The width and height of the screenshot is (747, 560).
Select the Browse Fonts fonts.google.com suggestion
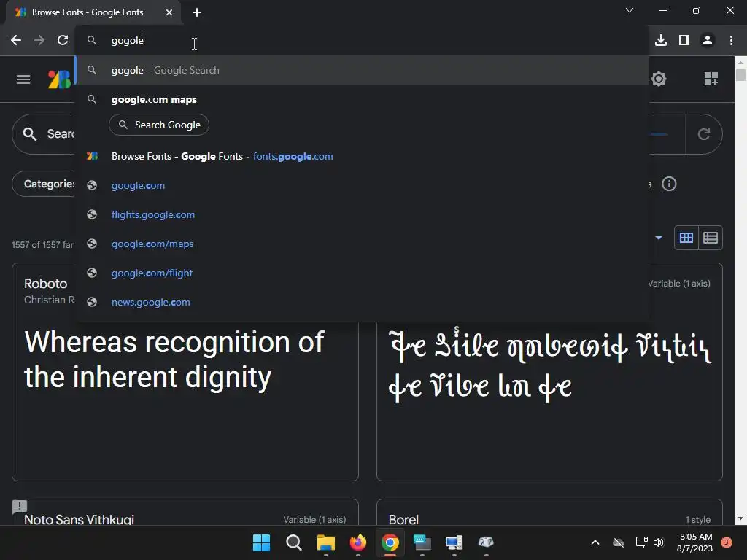tap(362, 156)
